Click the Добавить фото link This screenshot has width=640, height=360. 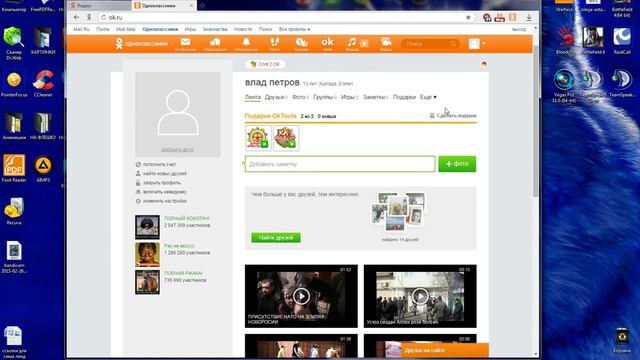tap(178, 149)
